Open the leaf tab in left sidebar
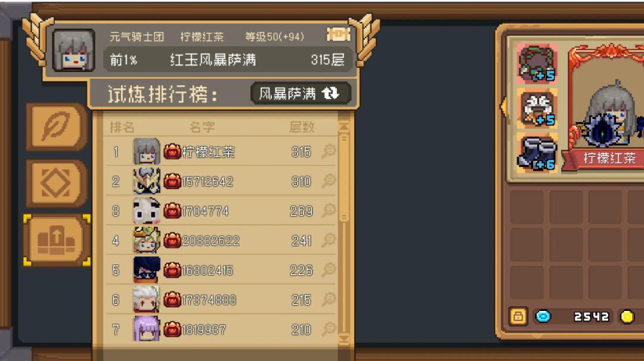Image resolution: width=644 pixels, height=361 pixels. pos(57,126)
